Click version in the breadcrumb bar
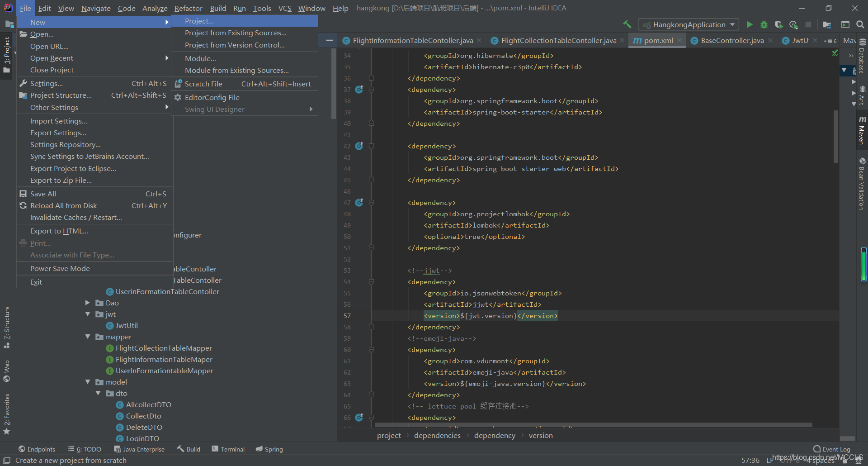The height and width of the screenshot is (466, 868). click(541, 435)
